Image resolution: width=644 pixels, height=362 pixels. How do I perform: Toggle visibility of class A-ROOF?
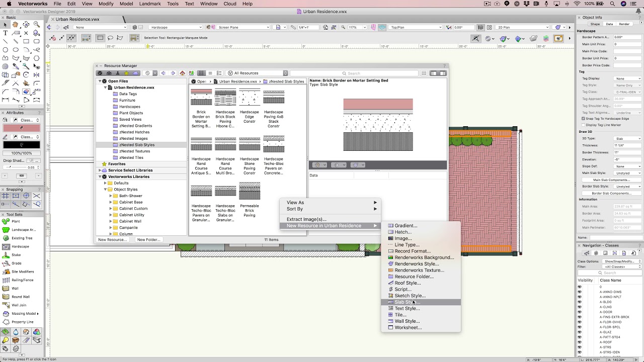pos(580,342)
